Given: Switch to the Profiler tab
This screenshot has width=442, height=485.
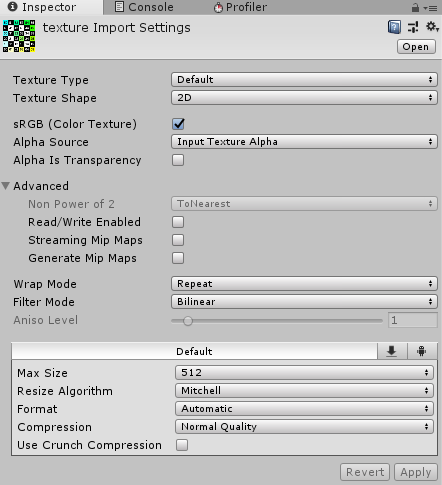Looking at the screenshot, I should 240,7.
